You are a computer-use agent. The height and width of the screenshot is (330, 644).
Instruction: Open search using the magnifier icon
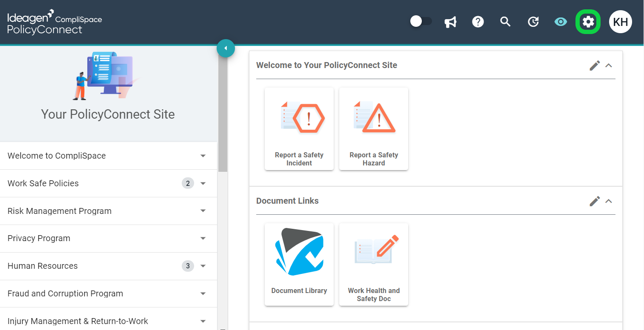(x=505, y=22)
